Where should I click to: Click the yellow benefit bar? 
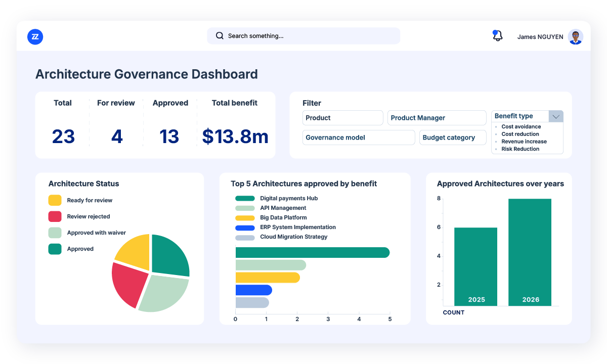268,278
